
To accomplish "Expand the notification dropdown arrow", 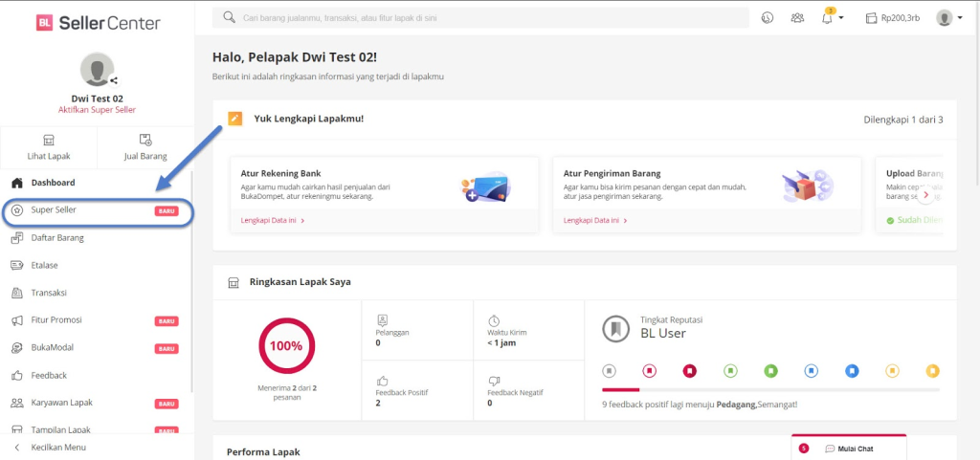I will (x=842, y=18).
